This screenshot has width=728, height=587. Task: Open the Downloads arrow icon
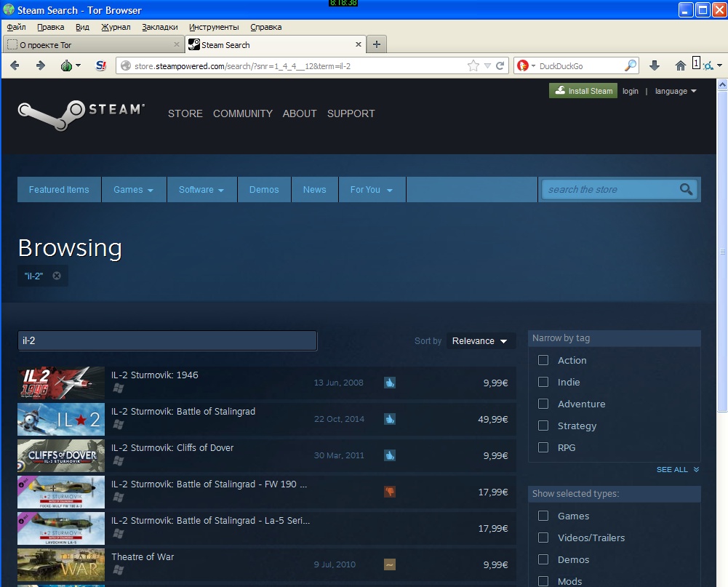655,66
